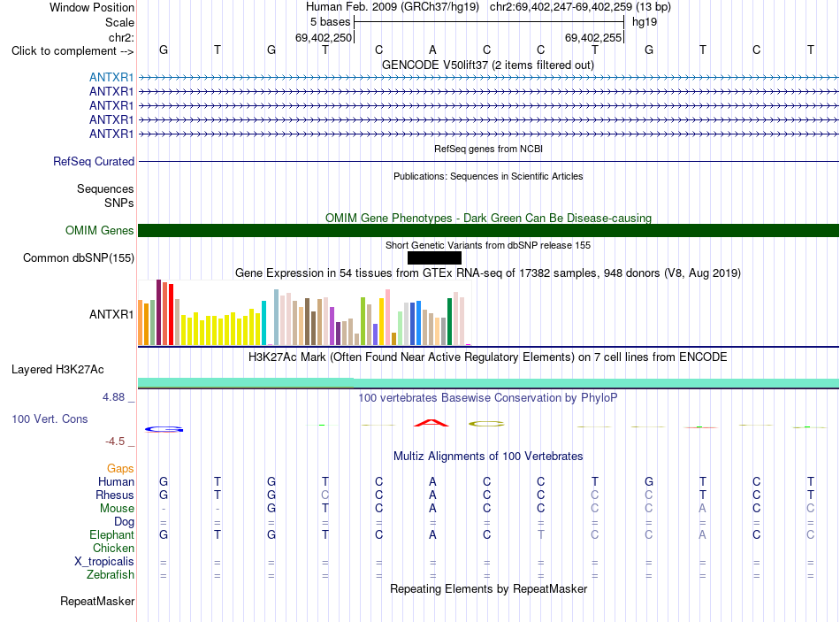Select the Elephant species row label
840x622 pixels.
pyautogui.click(x=112, y=534)
